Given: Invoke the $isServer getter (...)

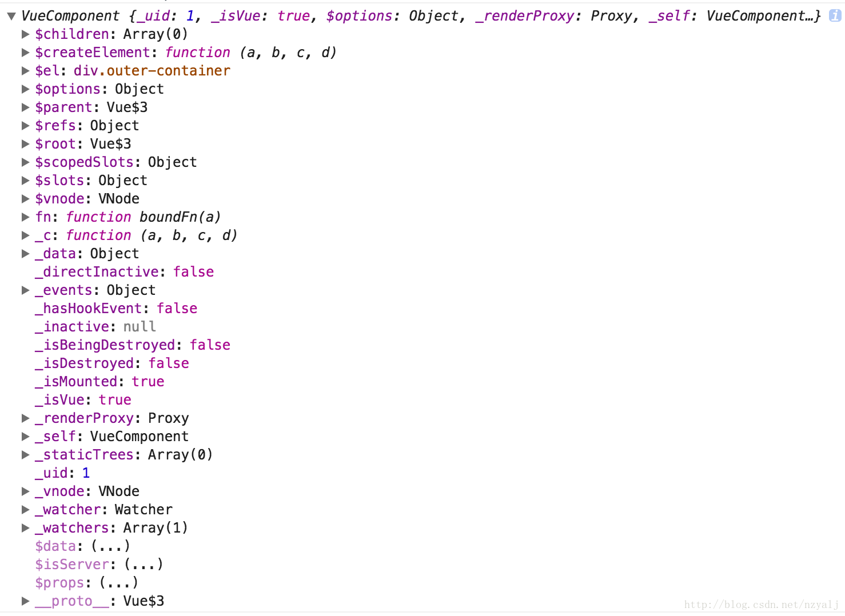Looking at the screenshot, I should [x=144, y=565].
